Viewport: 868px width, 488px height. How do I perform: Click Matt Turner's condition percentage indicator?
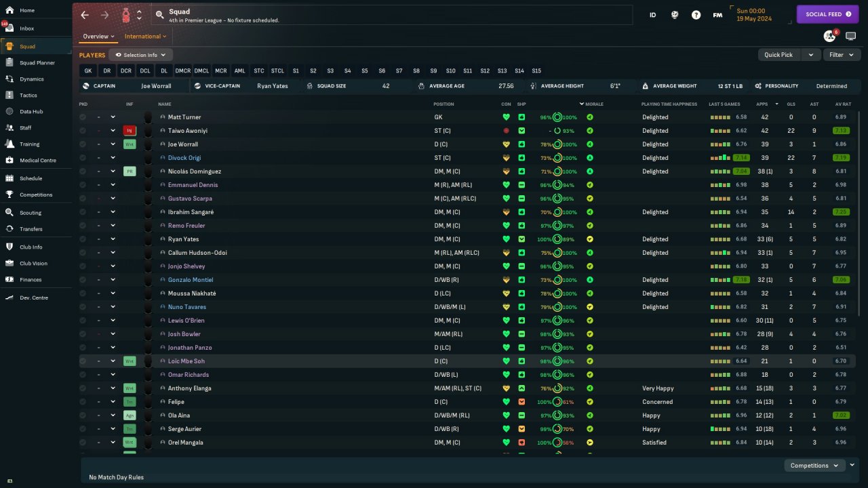(546, 117)
